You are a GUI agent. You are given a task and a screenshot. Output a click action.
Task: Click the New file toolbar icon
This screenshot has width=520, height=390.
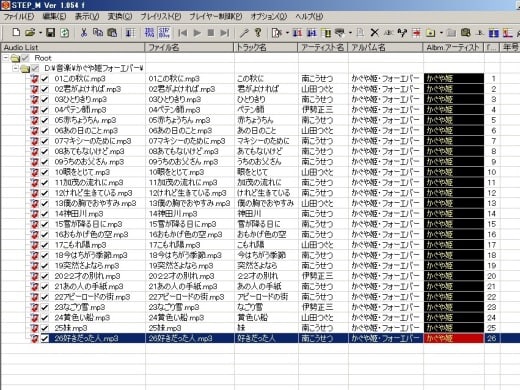[x=16, y=32]
